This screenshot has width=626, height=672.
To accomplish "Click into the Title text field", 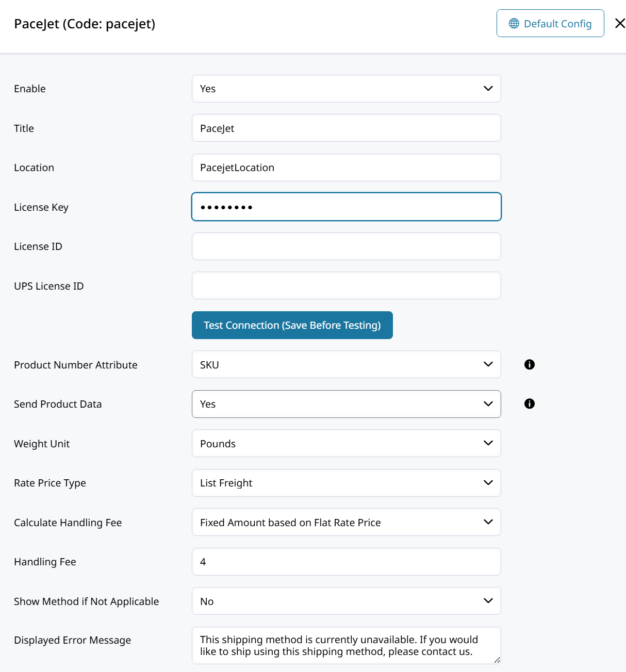I will coord(346,128).
